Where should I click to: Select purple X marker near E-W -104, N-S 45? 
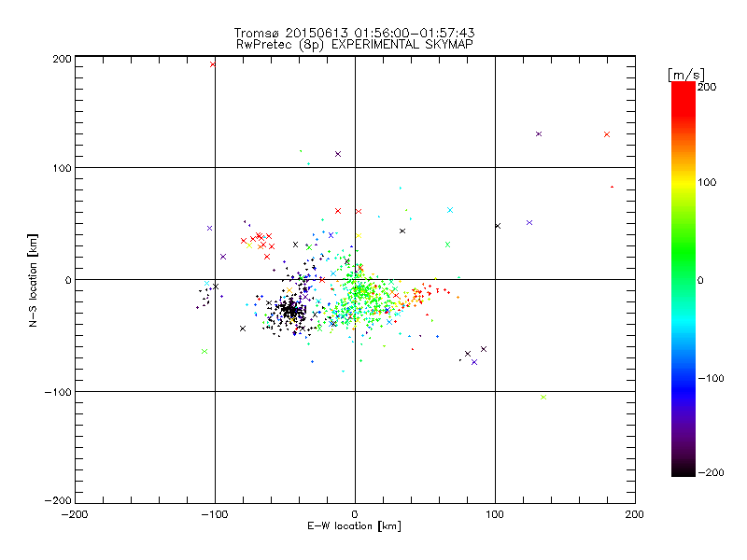209,228
